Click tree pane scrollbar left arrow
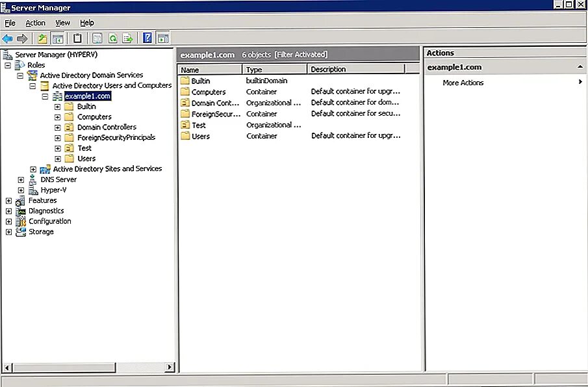 tap(7, 367)
